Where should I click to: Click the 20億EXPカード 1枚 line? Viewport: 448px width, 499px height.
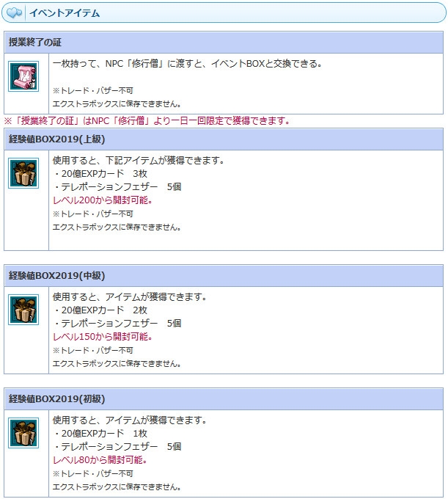(100, 434)
